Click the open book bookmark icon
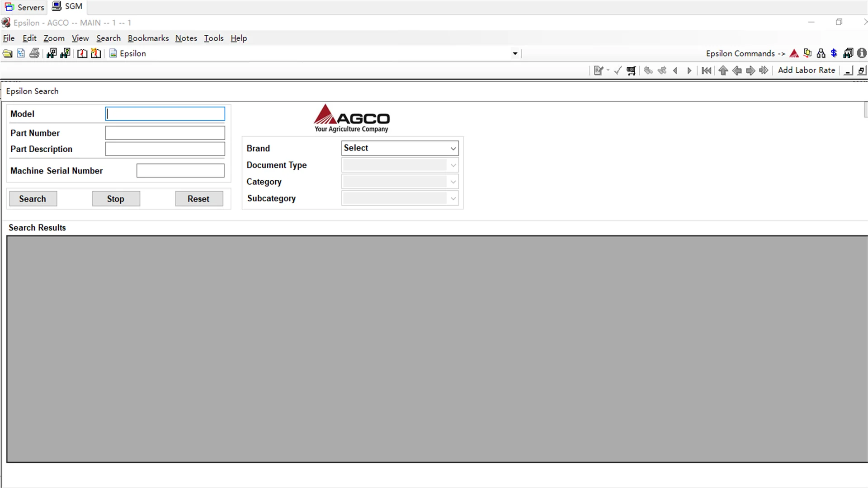Screen dimensions: 868x488 (82, 53)
